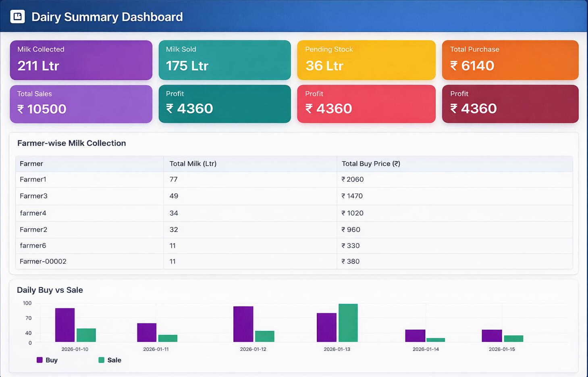
Task: Toggle the Sale legend green swatch
Action: [102, 360]
